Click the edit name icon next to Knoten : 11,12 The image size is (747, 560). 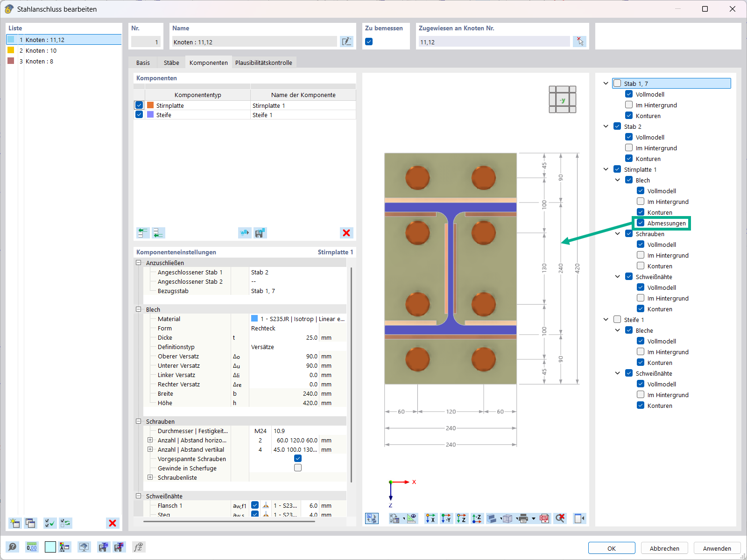point(346,42)
